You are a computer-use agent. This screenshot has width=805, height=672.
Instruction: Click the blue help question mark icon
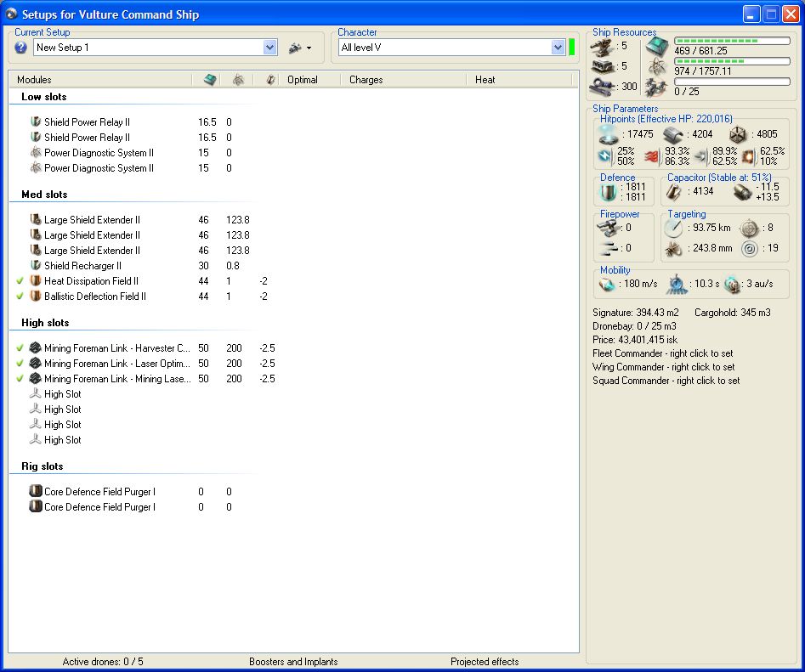click(20, 48)
